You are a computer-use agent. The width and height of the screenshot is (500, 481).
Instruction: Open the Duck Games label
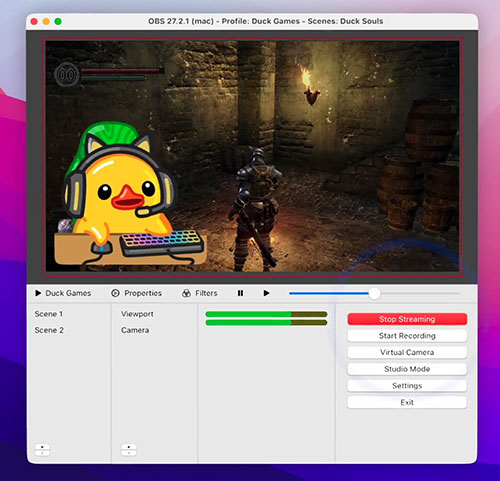[68, 293]
